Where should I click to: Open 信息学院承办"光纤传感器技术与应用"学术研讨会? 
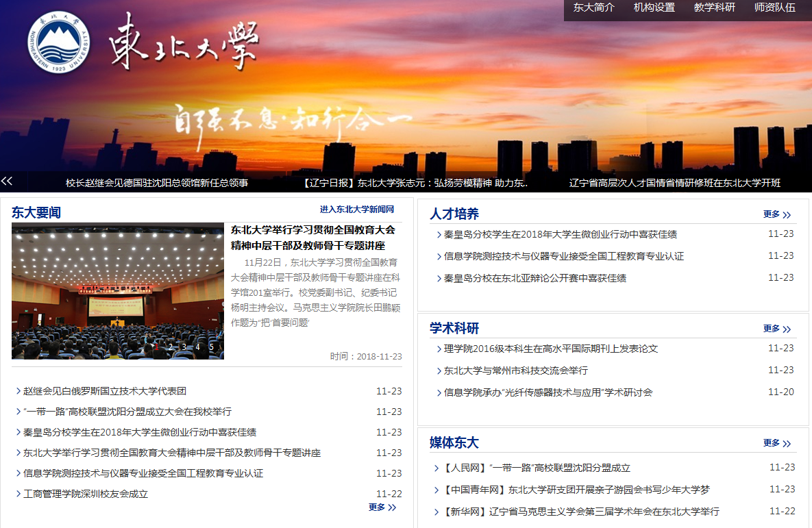548,393
